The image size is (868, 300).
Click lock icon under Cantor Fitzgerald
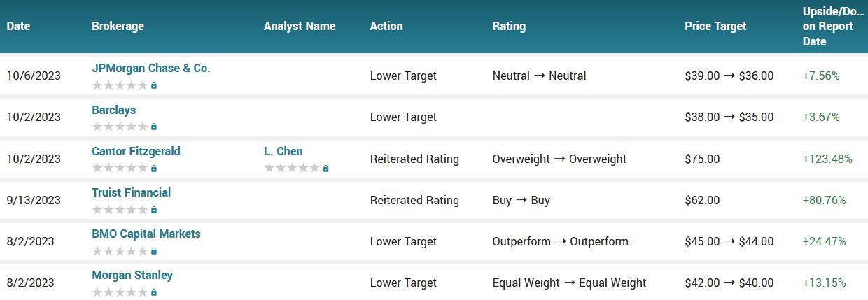point(154,168)
